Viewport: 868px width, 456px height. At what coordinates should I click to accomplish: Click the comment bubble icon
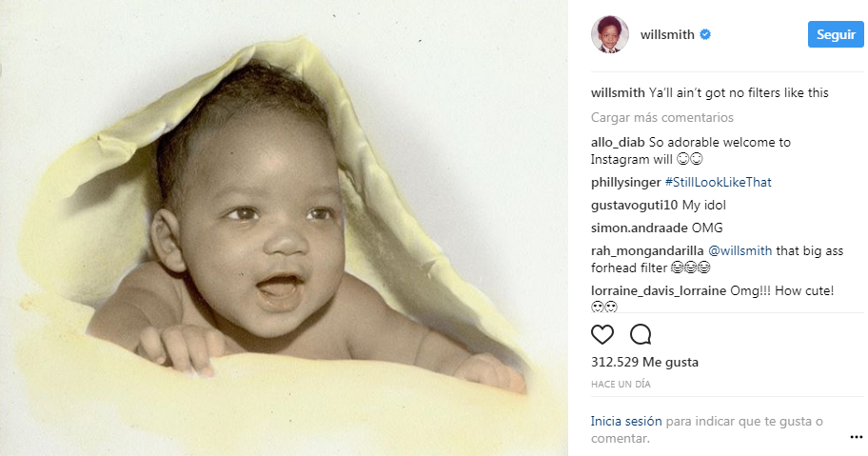coord(641,335)
